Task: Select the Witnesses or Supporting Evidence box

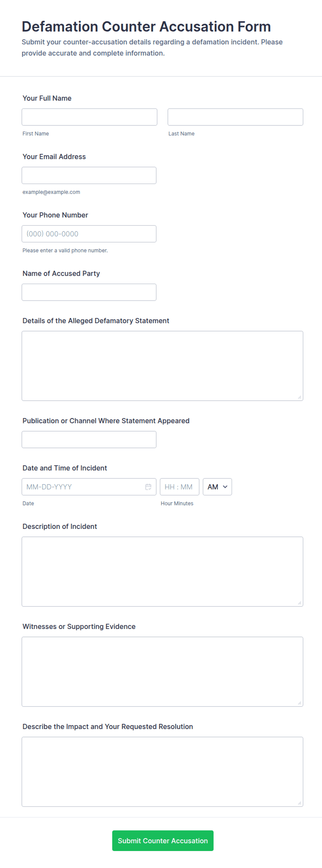Action: 162,672
